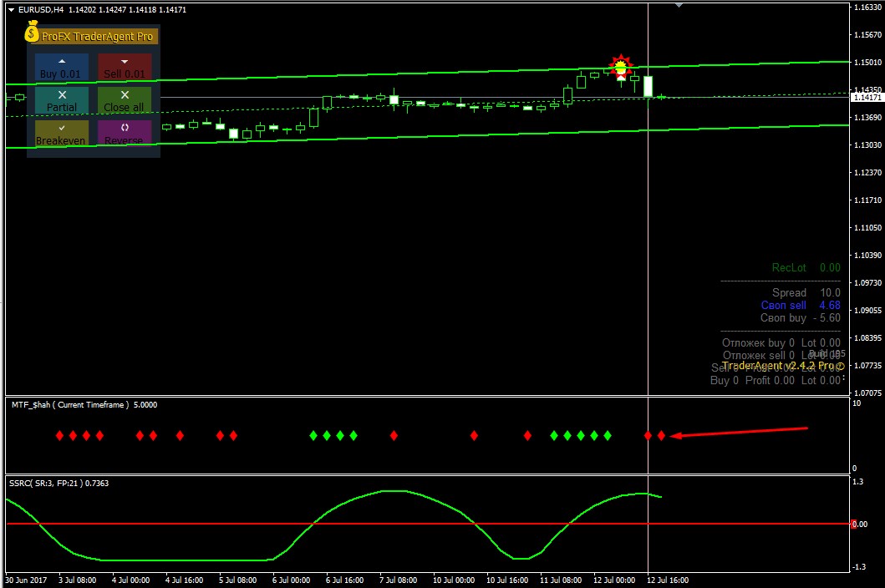
Task: Click the first green diamond in the MTF panel
Action: click(x=313, y=435)
